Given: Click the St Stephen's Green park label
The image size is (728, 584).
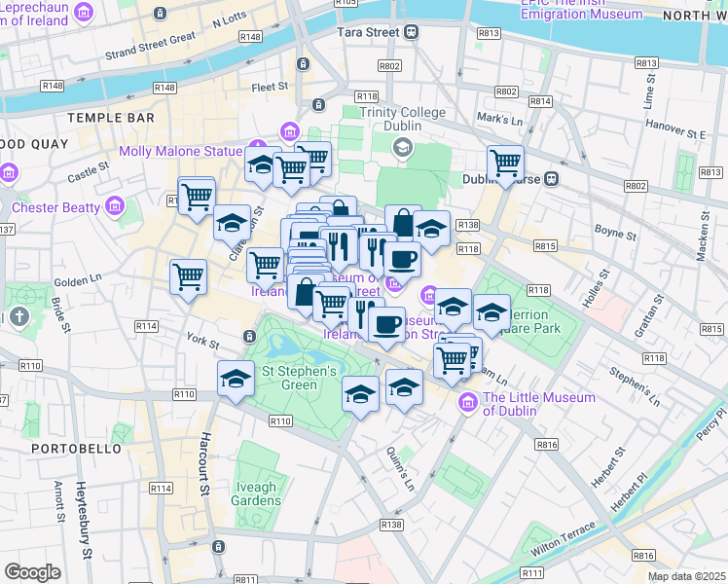Looking at the screenshot, I should click(299, 378).
